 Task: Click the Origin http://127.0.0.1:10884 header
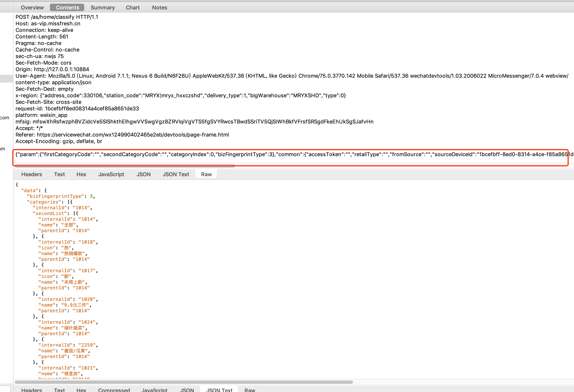tap(52, 69)
